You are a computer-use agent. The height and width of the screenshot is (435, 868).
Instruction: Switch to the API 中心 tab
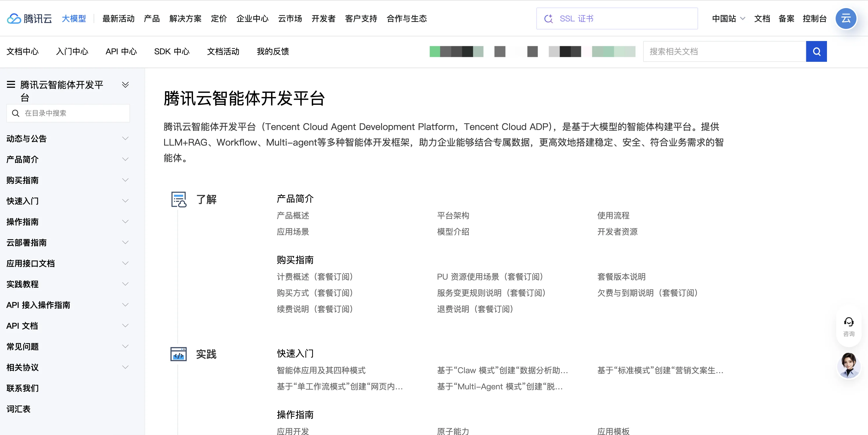(121, 51)
